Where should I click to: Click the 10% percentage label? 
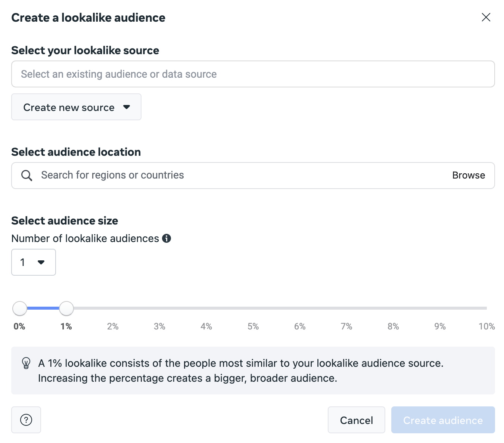[x=486, y=326]
